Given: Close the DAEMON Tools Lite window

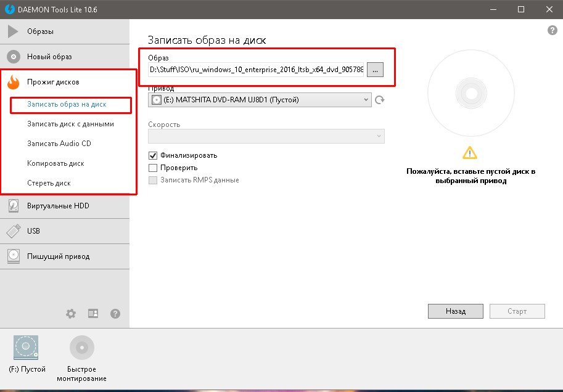Looking at the screenshot, I should point(549,9).
